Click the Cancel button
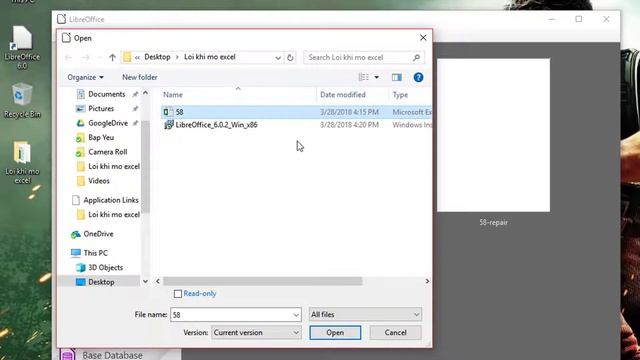This screenshot has height=360, width=640. (x=396, y=332)
